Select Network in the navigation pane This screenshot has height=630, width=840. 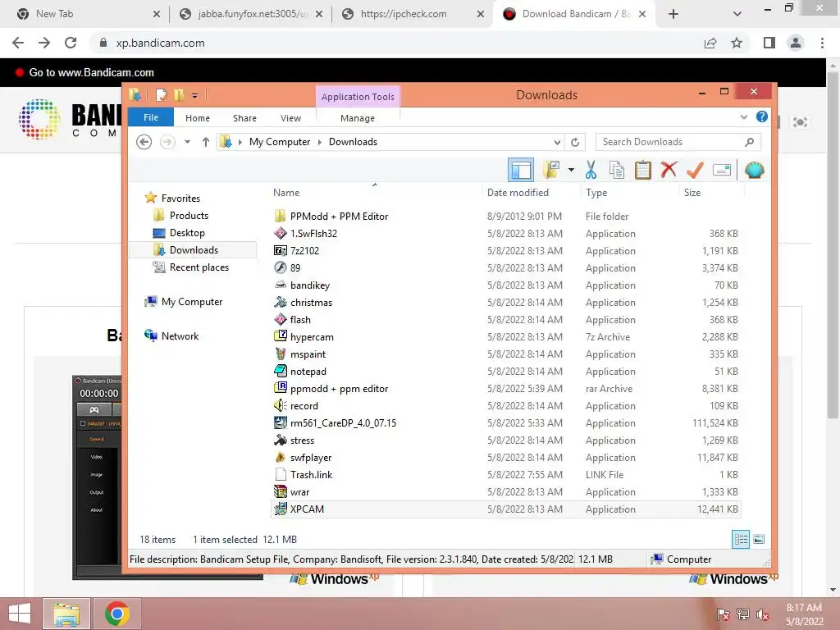[171, 336]
